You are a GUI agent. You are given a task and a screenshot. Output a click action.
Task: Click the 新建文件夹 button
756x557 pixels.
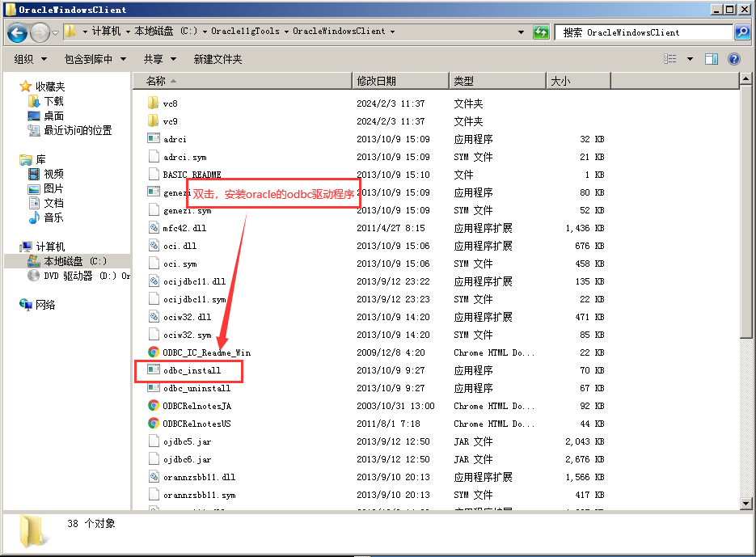pyautogui.click(x=216, y=58)
